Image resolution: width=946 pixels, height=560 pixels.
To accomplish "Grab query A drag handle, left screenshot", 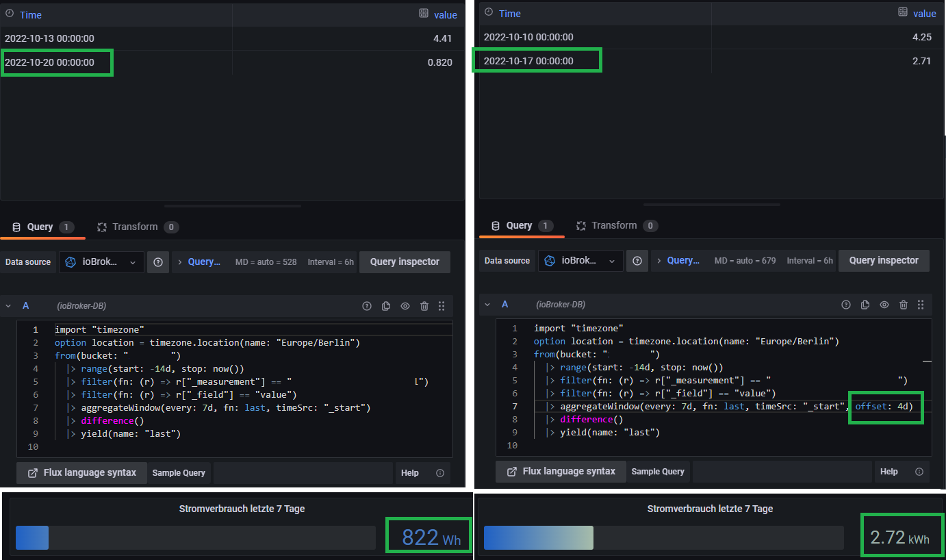I will coord(442,306).
